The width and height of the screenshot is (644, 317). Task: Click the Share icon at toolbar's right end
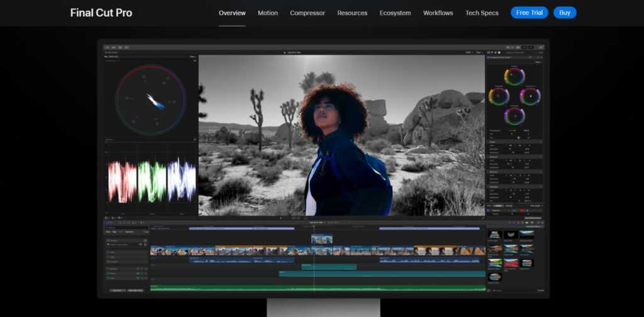click(x=541, y=47)
